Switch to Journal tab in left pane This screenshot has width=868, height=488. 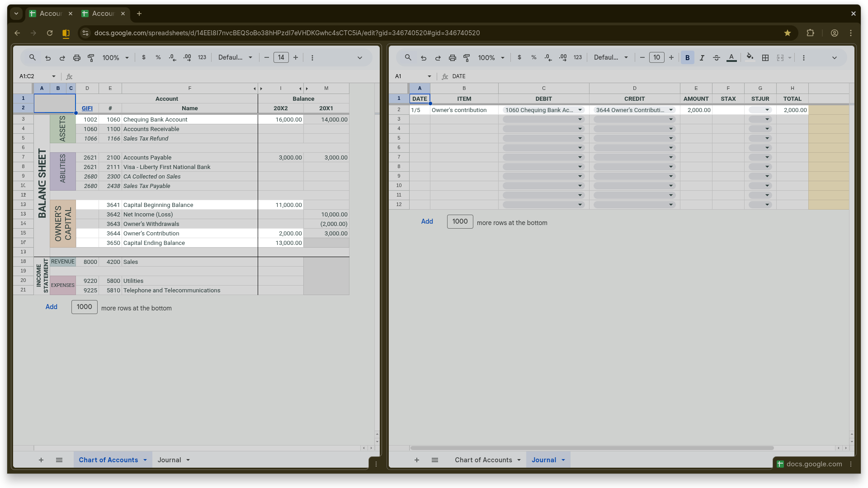(170, 460)
